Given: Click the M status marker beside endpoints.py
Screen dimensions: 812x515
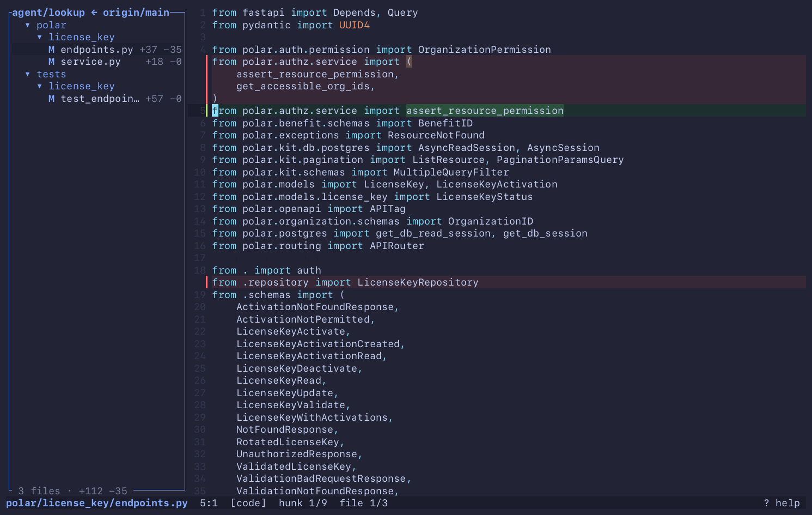Looking at the screenshot, I should pyautogui.click(x=51, y=50).
